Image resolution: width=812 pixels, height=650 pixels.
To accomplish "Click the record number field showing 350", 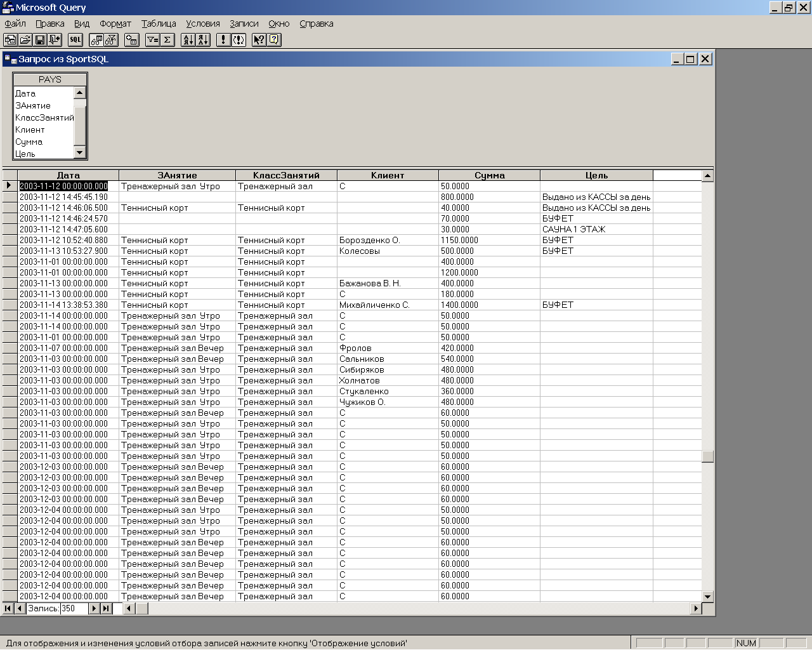I will tap(74, 608).
